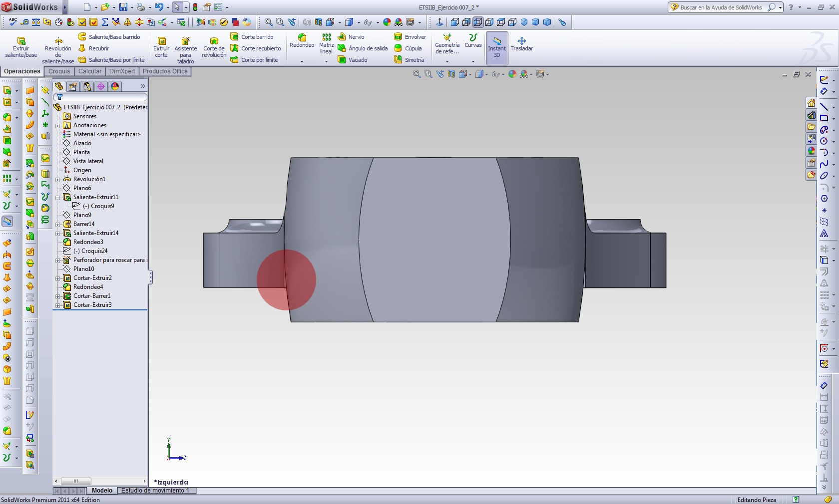Viewport: 839px width, 504px height.
Task: Select the Cúpula dome tool
Action: 408,48
